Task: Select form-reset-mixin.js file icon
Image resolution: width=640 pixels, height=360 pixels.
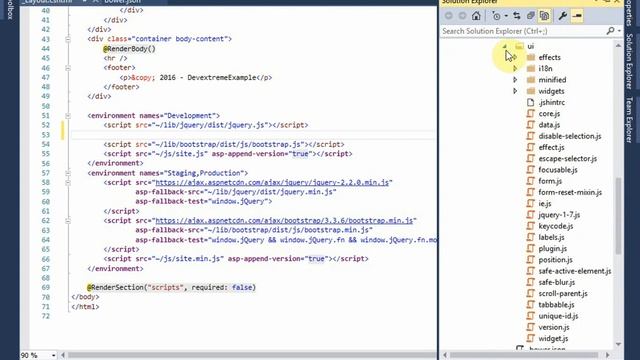Action: pos(530,192)
